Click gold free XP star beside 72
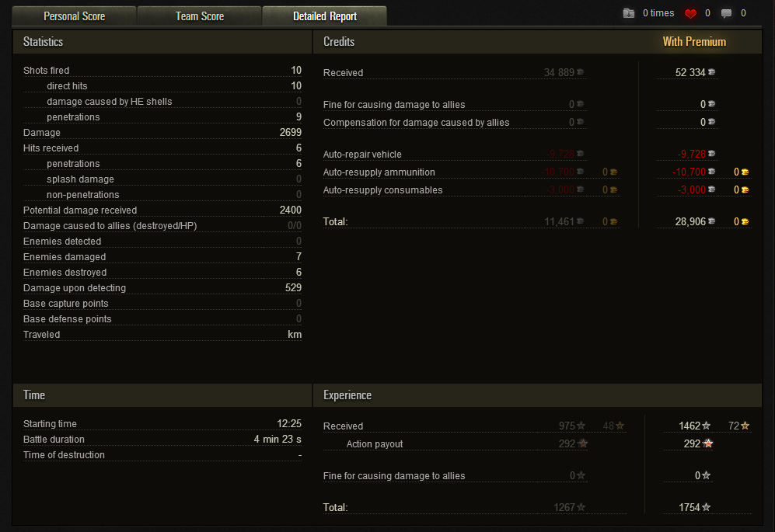Image resolution: width=775 pixels, height=532 pixels. (x=745, y=426)
